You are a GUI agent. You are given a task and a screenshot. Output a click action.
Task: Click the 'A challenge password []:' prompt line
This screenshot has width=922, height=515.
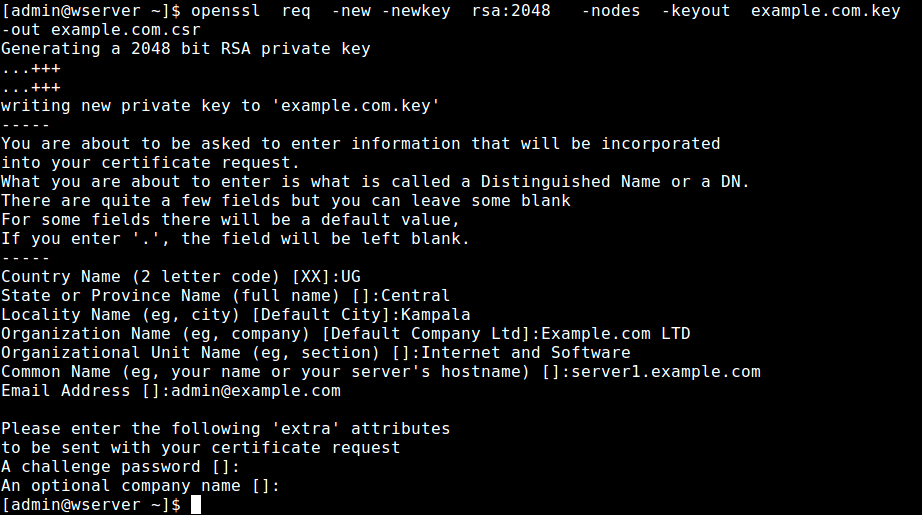[120, 466]
